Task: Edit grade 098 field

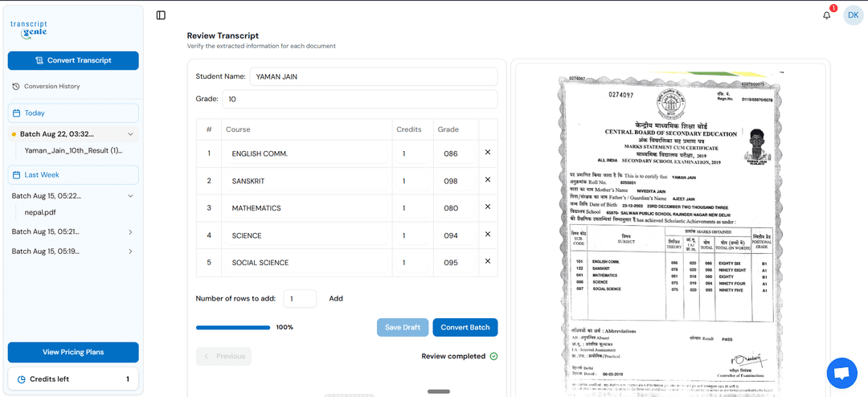Action: click(457, 181)
